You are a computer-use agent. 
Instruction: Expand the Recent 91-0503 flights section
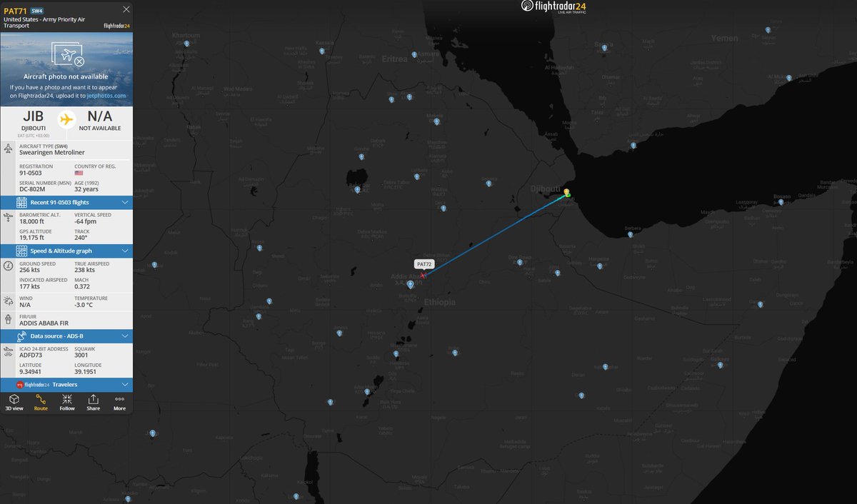click(x=66, y=203)
